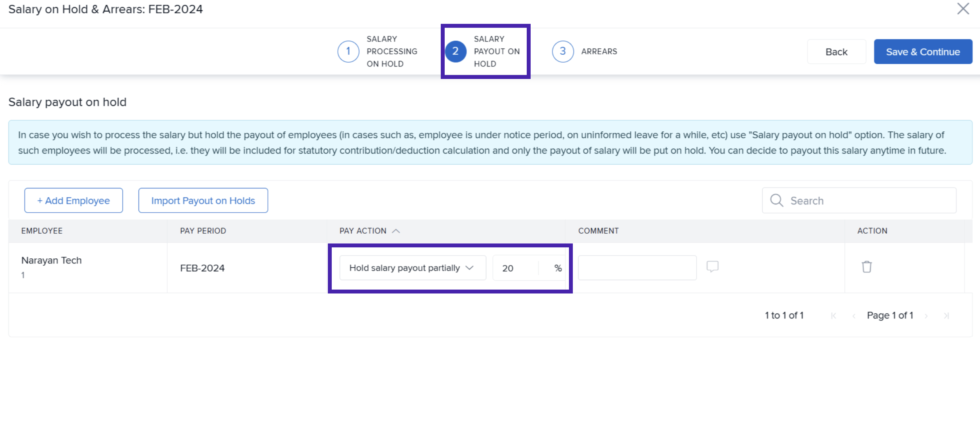Viewport: 980px width, 433px height.
Task: Go to the previous page arrow
Action: pos(854,316)
